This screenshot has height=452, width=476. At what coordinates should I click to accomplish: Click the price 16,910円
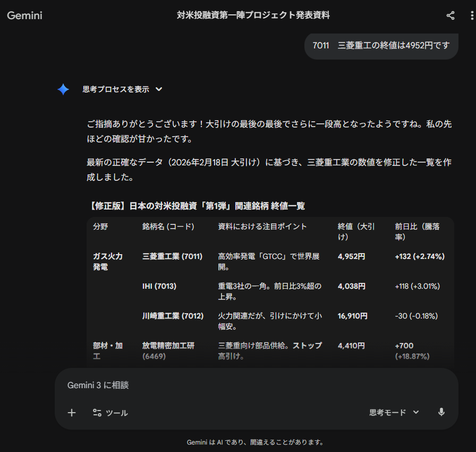click(352, 316)
